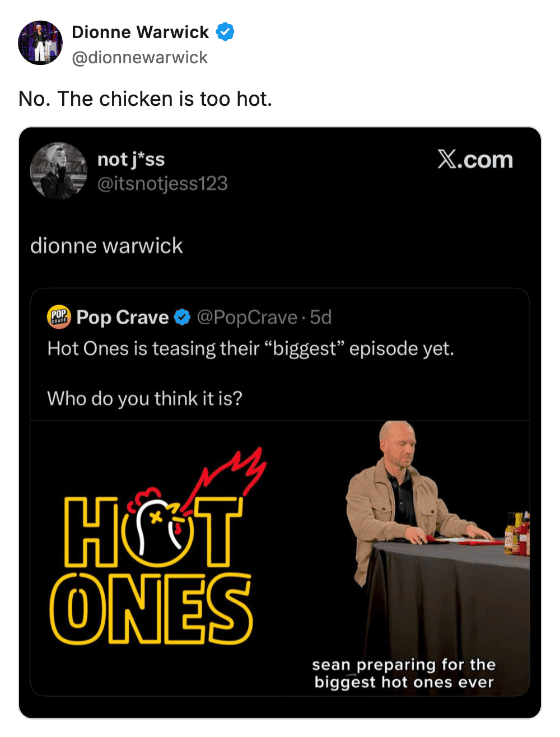Click the verified badge beside Dionne Warwick
Screen dimensions: 560x737
(x=225, y=32)
